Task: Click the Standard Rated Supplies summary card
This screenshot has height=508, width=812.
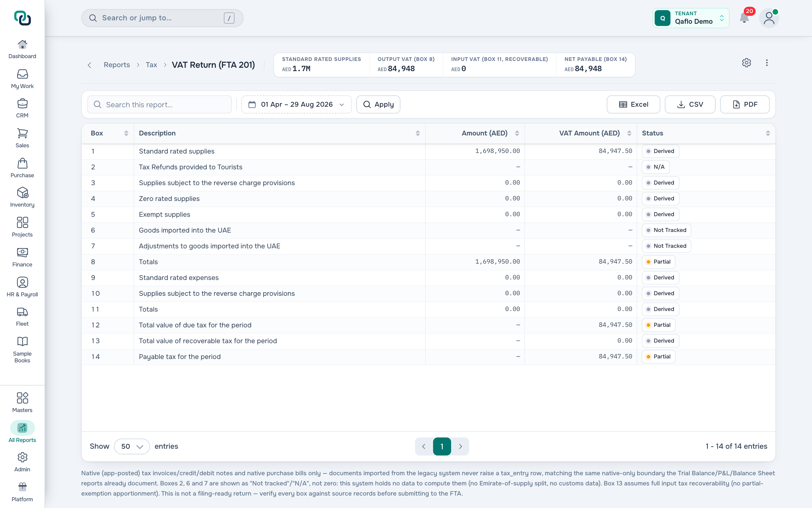Action: coord(321,65)
